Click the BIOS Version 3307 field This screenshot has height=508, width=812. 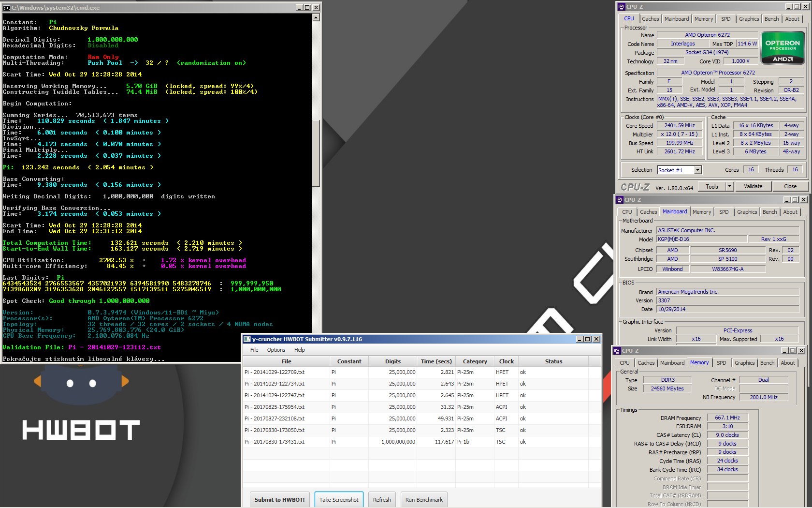pos(727,300)
